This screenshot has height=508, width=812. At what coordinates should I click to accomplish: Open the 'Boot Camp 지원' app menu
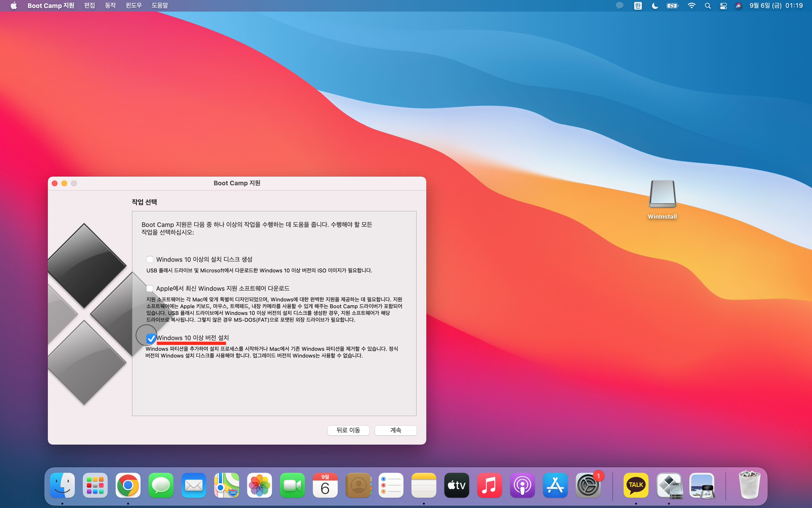coord(51,6)
